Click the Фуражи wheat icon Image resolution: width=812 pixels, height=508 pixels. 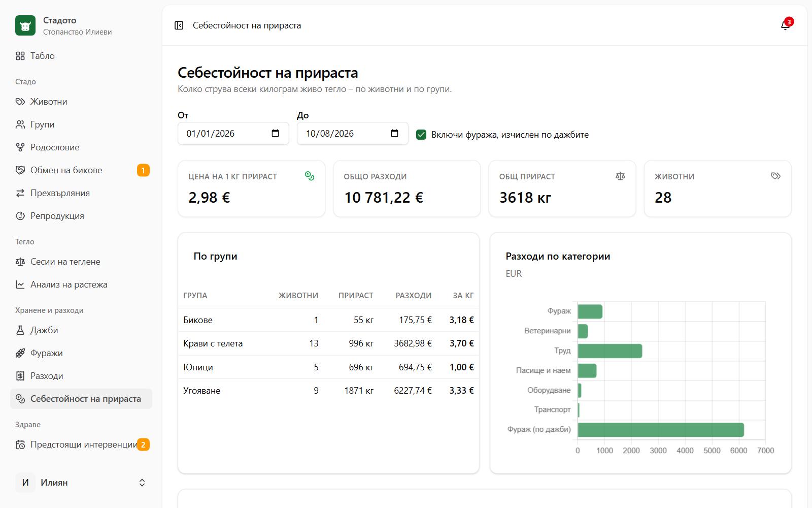(20, 353)
